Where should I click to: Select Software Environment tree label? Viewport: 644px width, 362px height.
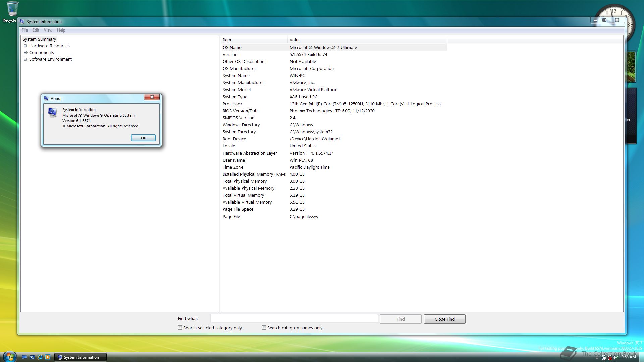[50, 59]
